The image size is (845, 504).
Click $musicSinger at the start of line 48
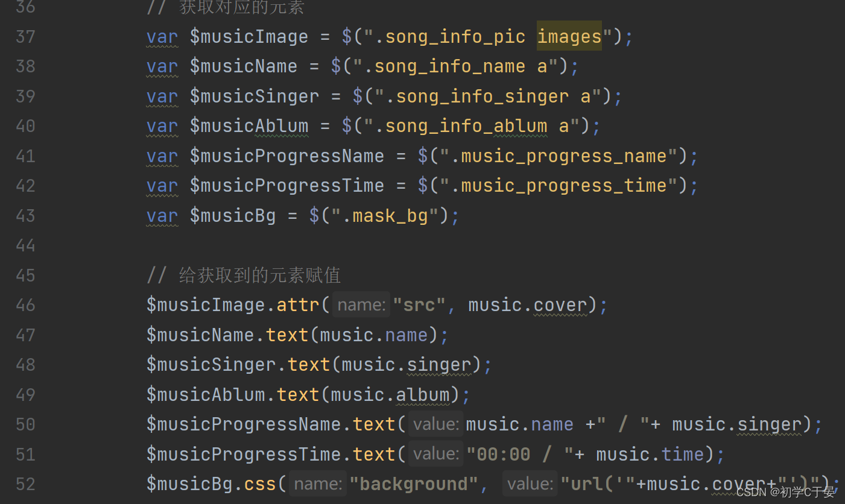211,365
